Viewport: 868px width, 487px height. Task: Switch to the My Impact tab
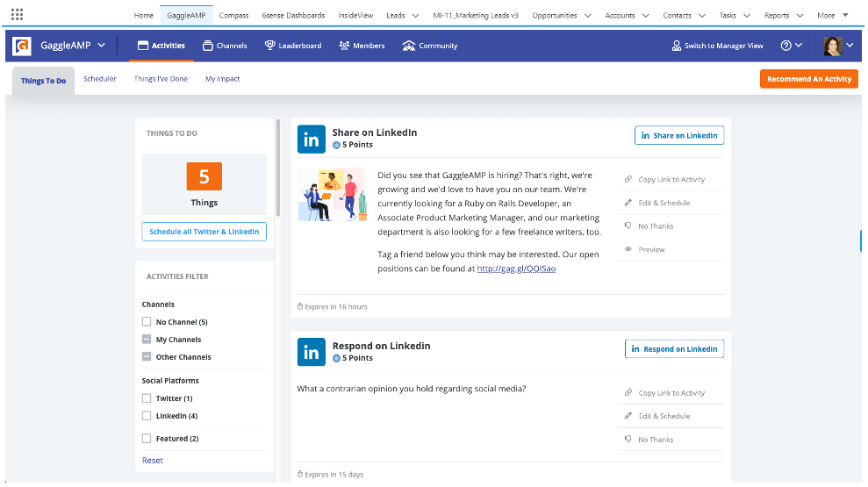pyautogui.click(x=223, y=79)
